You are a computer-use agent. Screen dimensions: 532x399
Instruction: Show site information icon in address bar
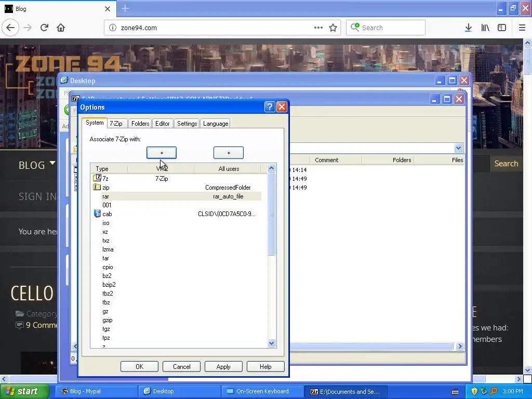112,28
